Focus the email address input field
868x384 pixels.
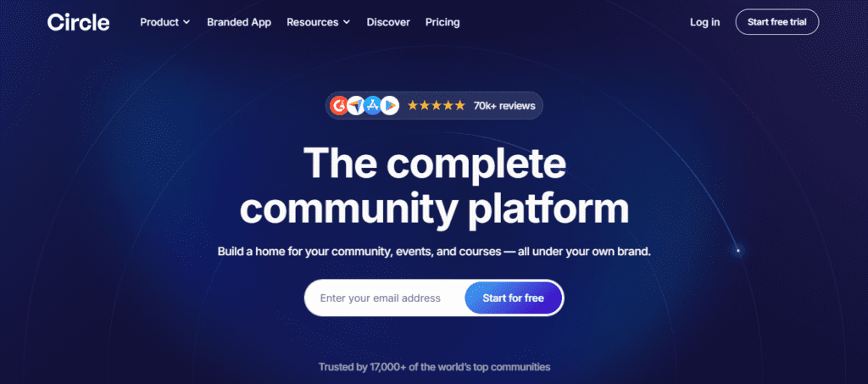(x=385, y=298)
